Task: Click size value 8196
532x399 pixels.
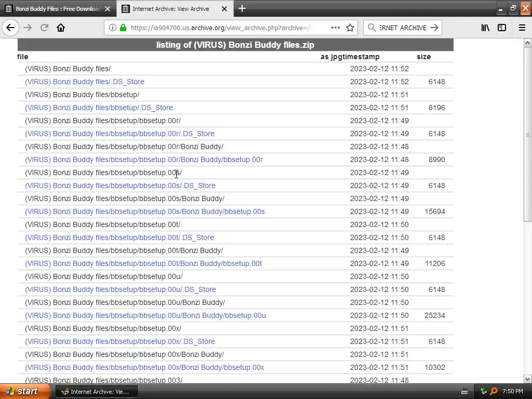Action: (x=436, y=108)
